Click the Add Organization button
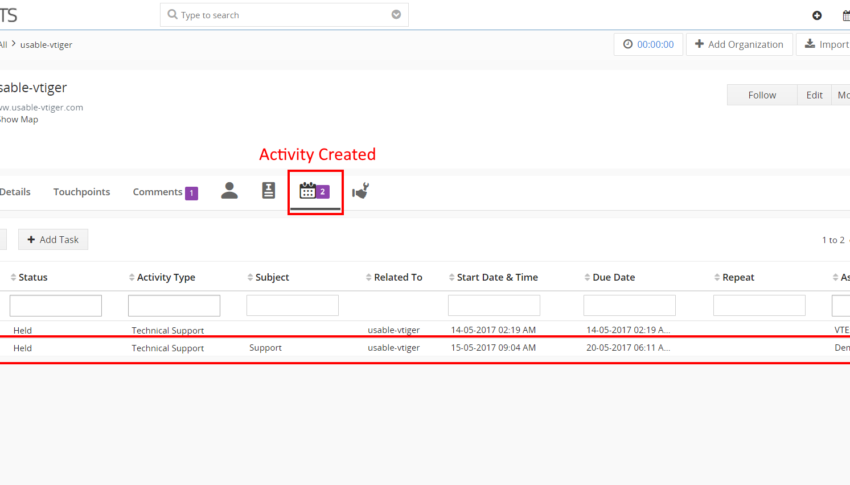This screenshot has height=485, width=850. click(x=739, y=44)
